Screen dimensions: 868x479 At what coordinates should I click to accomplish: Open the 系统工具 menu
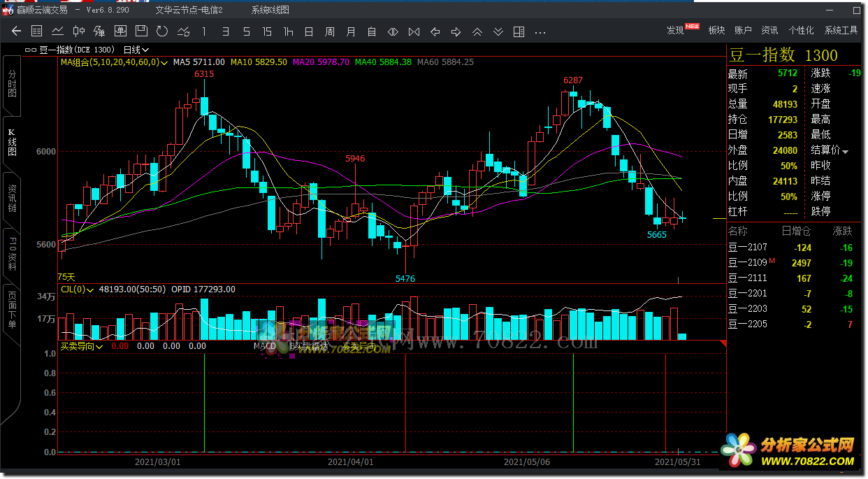coord(841,30)
